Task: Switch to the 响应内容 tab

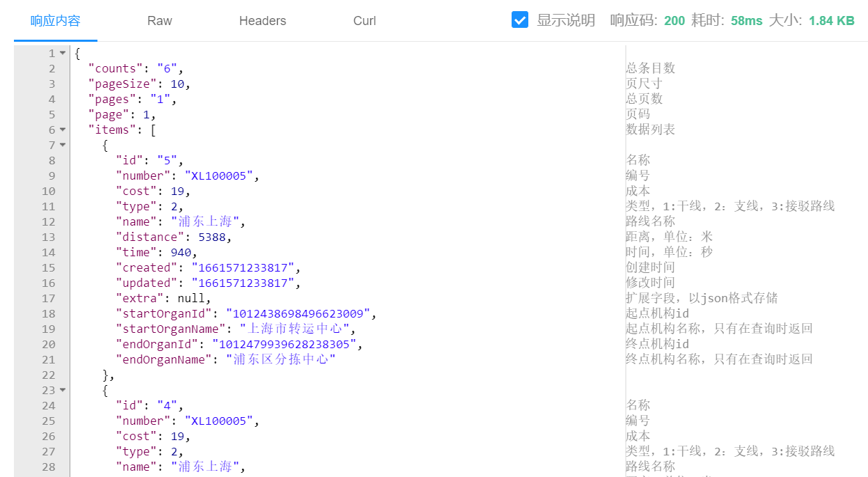Action: coord(56,21)
